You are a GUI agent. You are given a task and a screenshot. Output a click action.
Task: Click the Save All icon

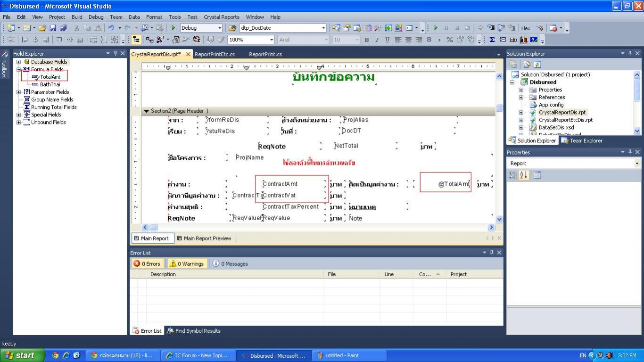tap(63, 28)
